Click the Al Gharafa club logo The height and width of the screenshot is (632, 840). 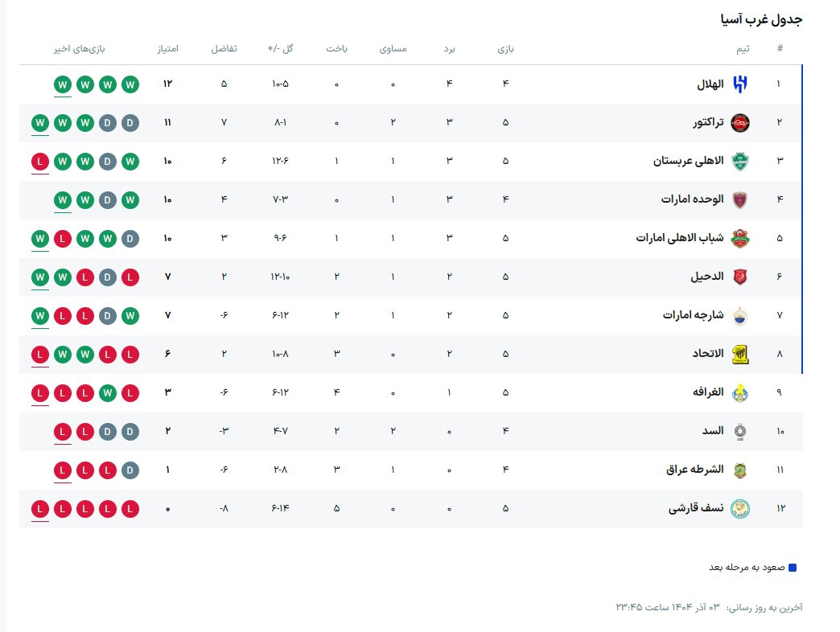(x=739, y=392)
